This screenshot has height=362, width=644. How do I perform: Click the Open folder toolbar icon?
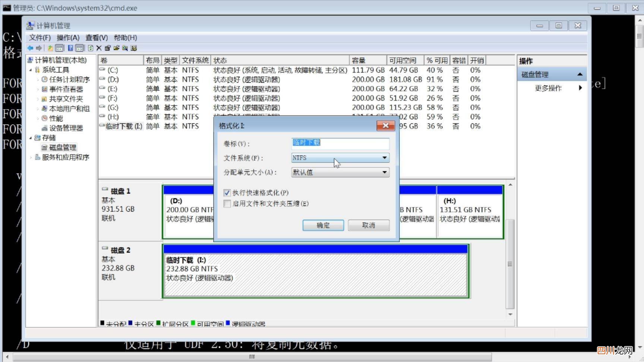click(x=116, y=48)
